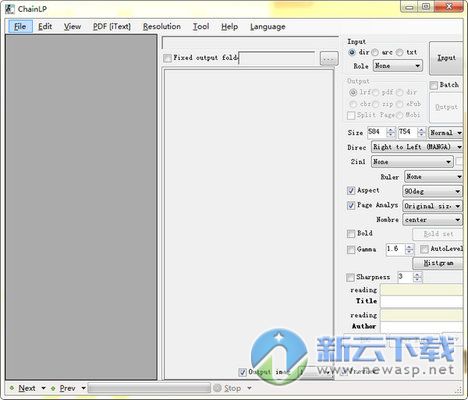468x400 pixels.
Task: Click the Size width value field
Action: point(377,132)
